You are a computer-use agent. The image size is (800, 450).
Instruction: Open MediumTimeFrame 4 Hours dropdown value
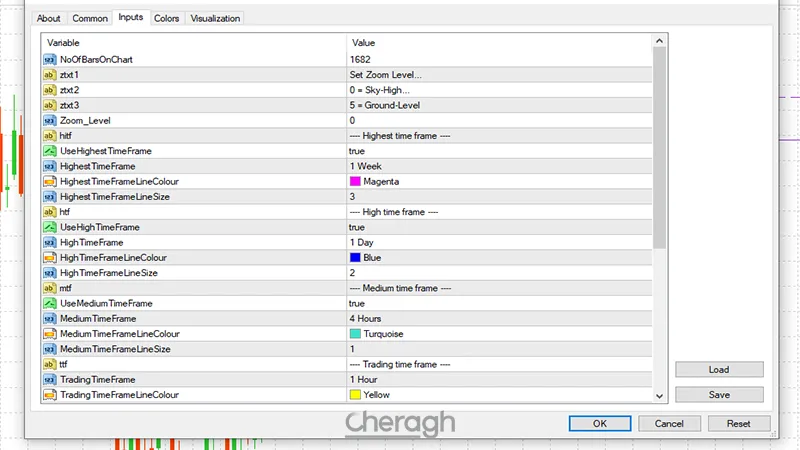[365, 318]
